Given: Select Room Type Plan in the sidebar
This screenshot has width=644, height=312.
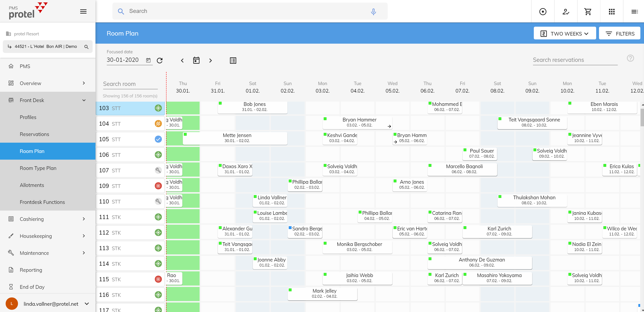Looking at the screenshot, I should pyautogui.click(x=38, y=168).
